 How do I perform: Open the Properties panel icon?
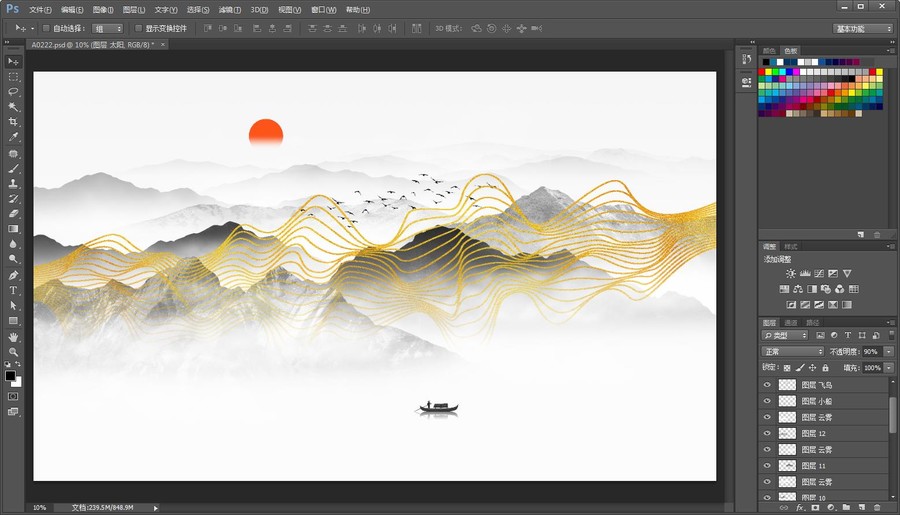point(746,82)
